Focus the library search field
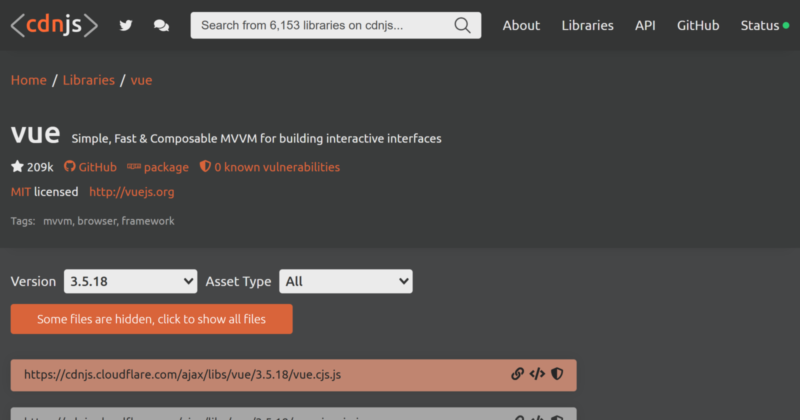800x420 pixels. point(320,25)
